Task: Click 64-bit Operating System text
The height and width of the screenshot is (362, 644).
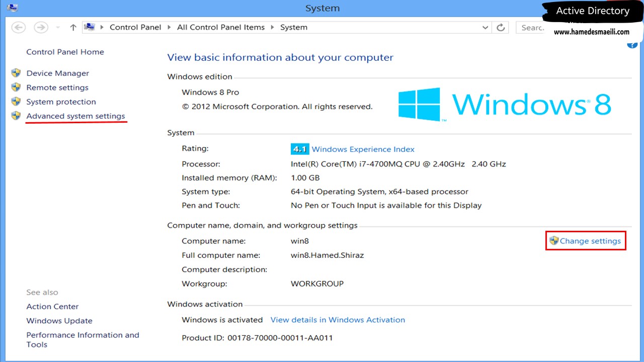Action: (379, 192)
